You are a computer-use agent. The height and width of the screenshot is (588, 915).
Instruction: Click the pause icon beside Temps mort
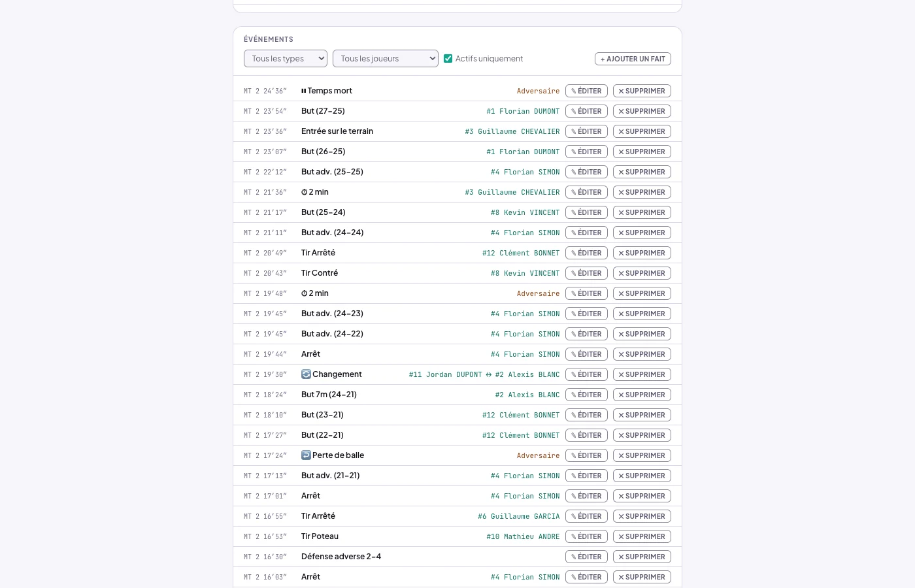[303, 91]
